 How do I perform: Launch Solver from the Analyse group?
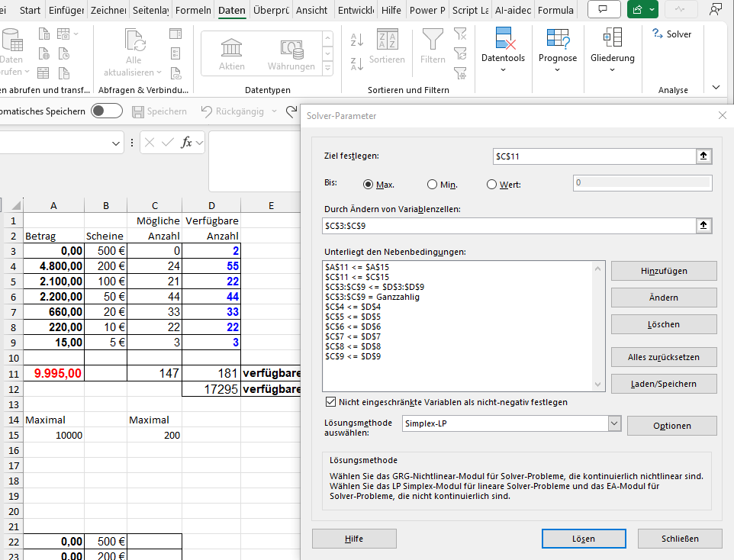(671, 34)
